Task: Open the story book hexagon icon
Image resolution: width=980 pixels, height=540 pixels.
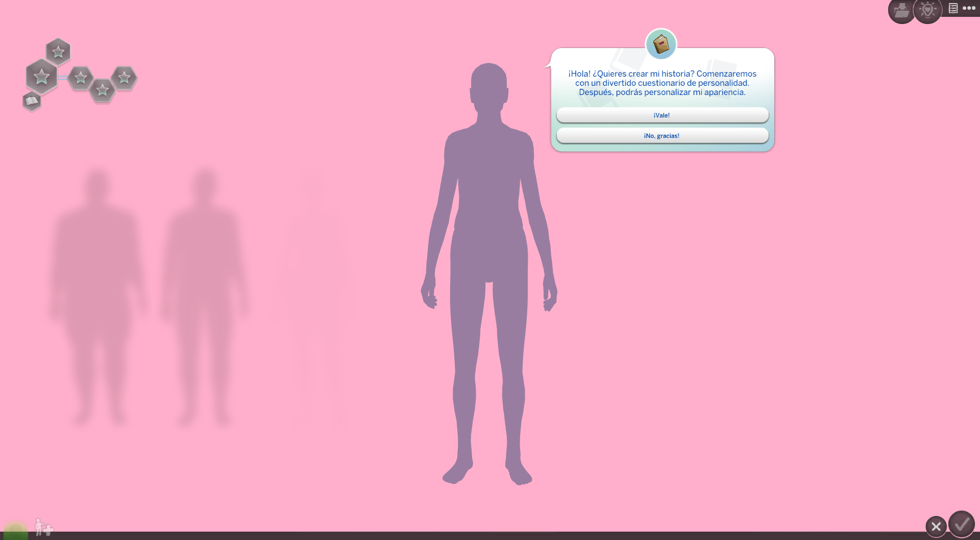Action: pyautogui.click(x=32, y=101)
